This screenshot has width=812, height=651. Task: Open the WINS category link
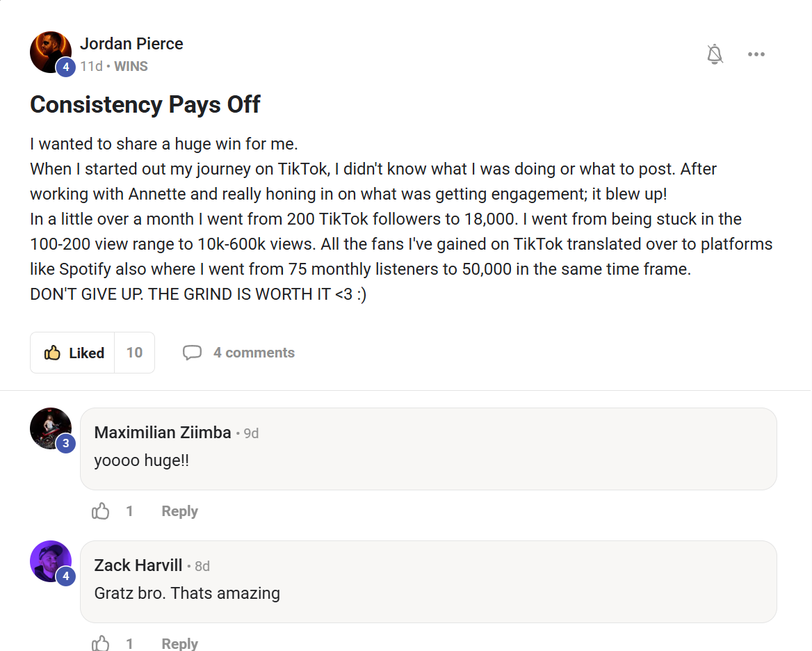click(131, 67)
